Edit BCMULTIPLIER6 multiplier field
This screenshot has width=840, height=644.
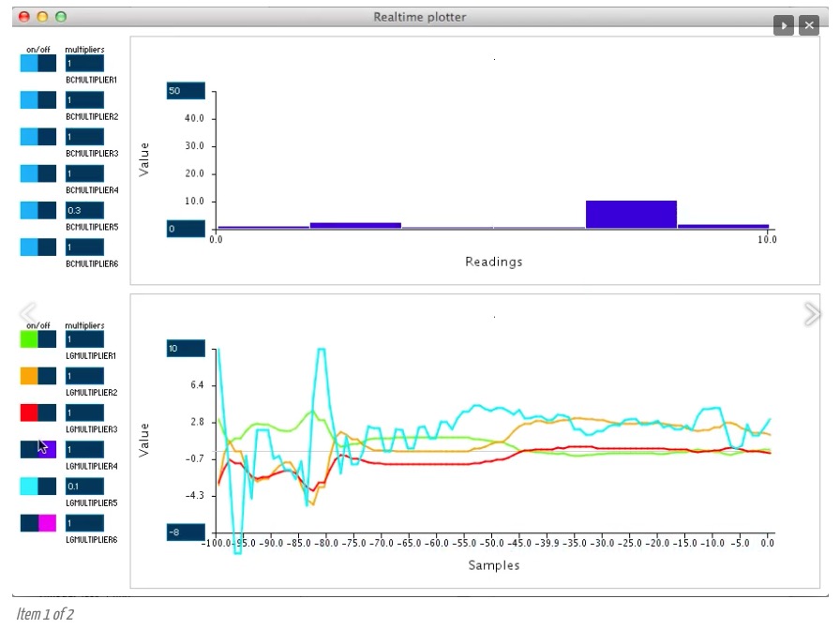point(84,247)
